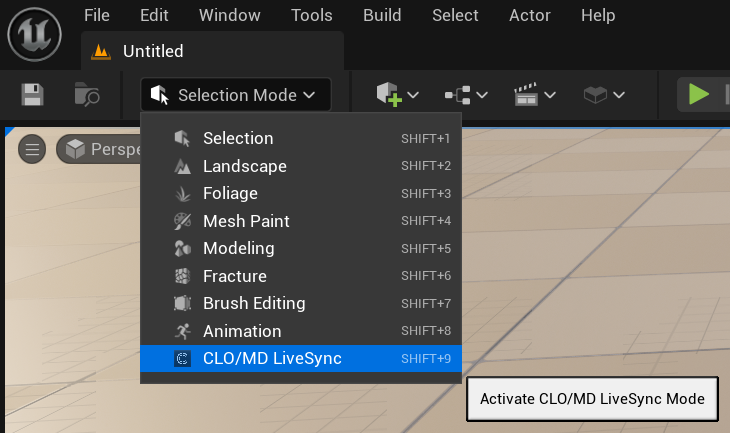Click the add actor cube icon
Screen dimensions: 730x433
388,95
